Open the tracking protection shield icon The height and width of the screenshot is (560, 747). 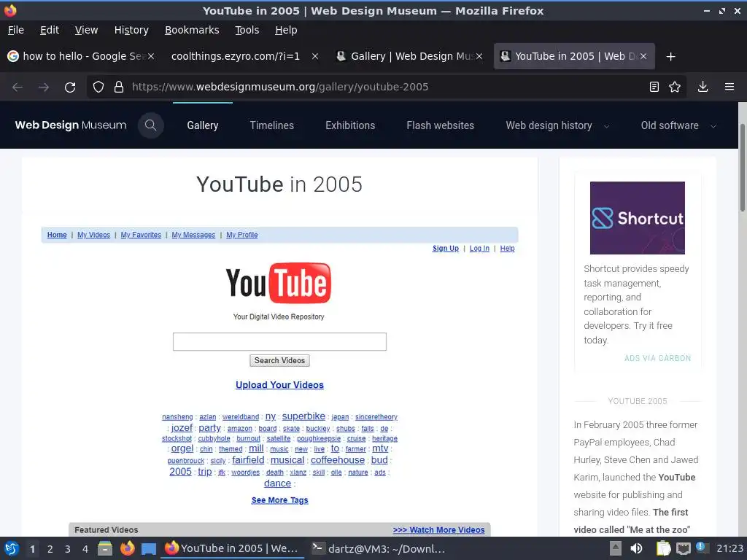pos(98,87)
